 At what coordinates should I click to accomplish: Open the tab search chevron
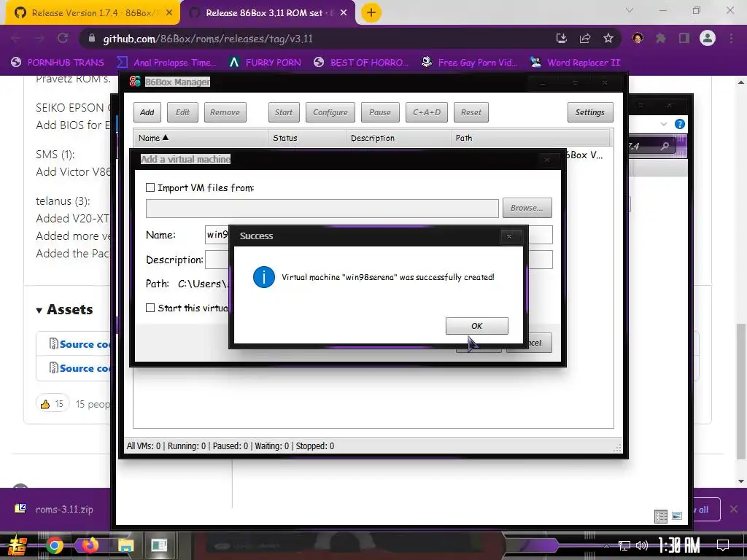630,10
